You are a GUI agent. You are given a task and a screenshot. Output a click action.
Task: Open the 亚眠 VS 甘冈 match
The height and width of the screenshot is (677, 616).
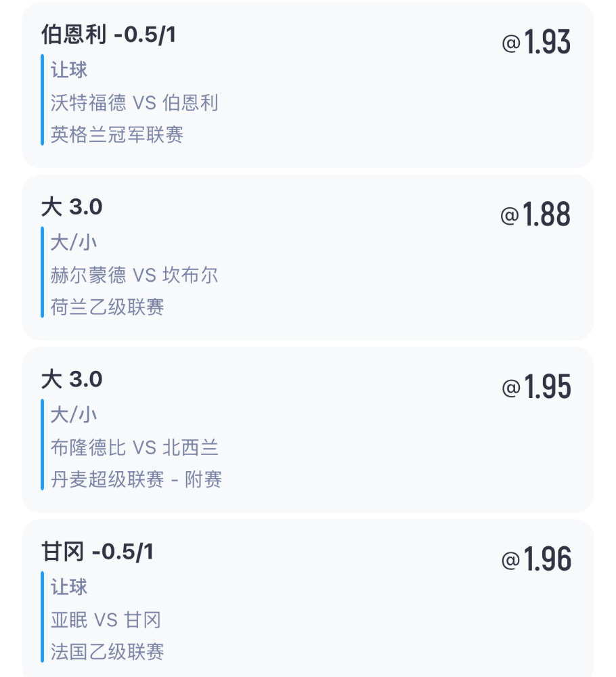click(106, 620)
